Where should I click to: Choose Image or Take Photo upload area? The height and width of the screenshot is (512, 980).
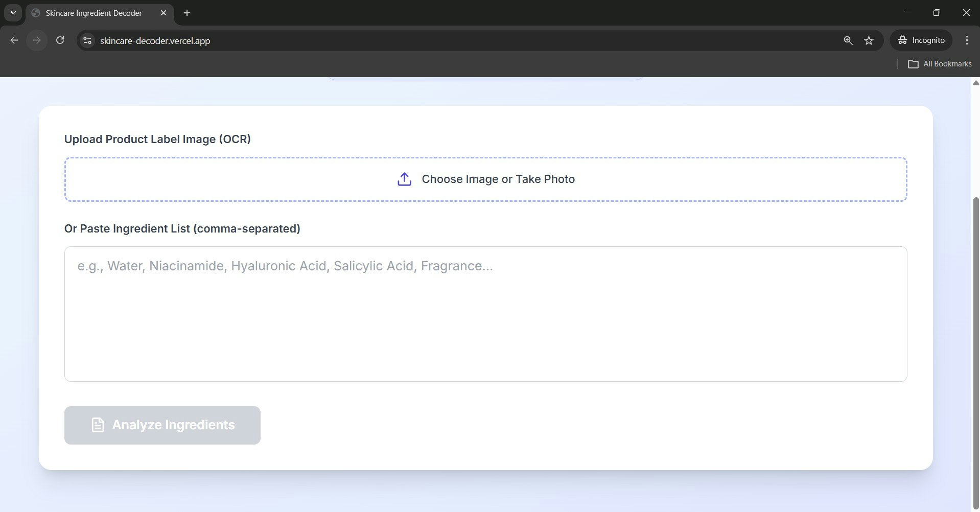click(x=485, y=179)
